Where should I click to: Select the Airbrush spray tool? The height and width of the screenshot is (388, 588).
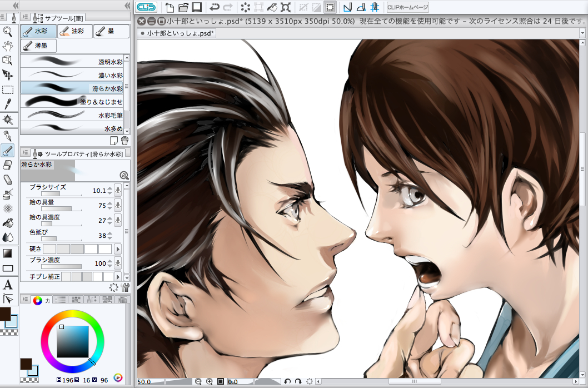point(7,195)
